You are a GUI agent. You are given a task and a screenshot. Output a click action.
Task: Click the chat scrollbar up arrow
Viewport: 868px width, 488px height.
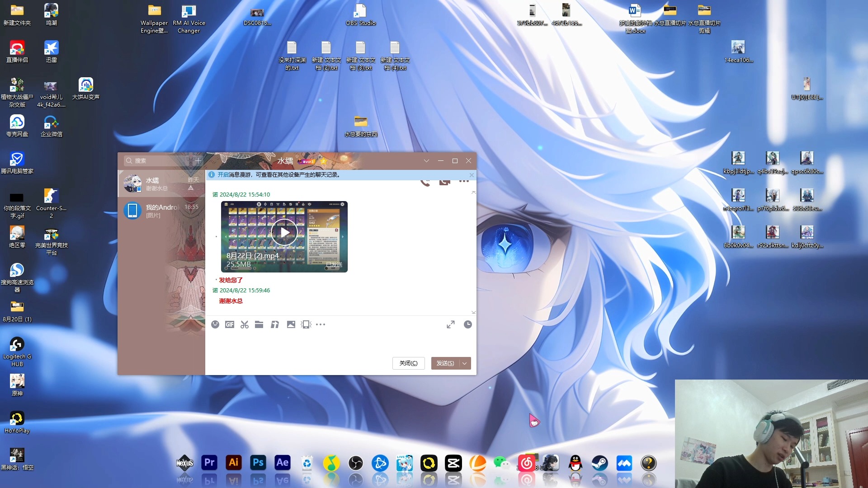(473, 192)
